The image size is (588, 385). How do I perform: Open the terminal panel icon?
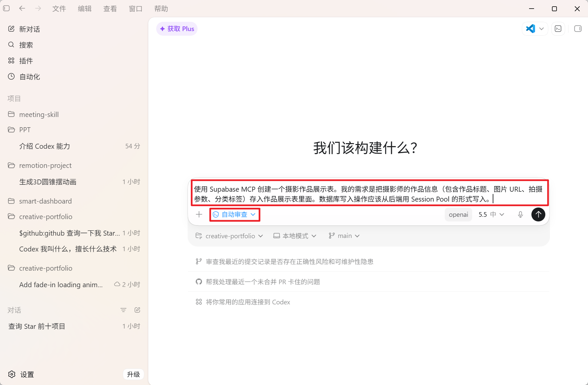558,29
